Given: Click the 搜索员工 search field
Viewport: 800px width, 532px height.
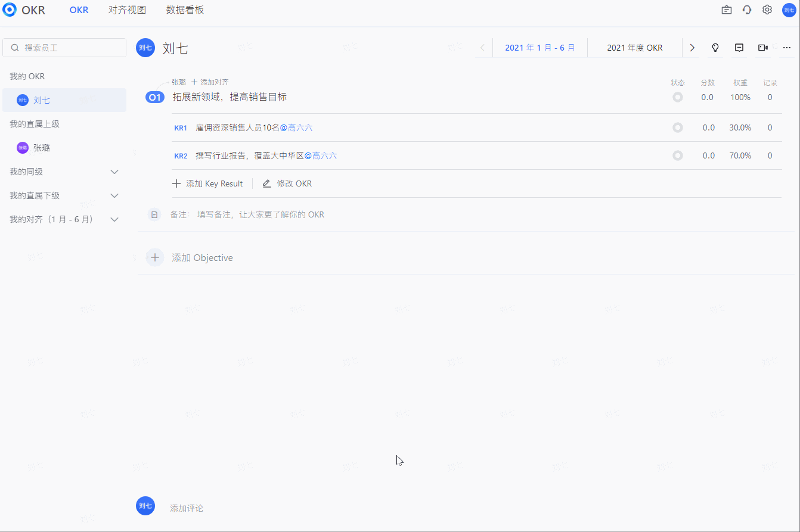Looking at the screenshot, I should click(x=64, y=48).
